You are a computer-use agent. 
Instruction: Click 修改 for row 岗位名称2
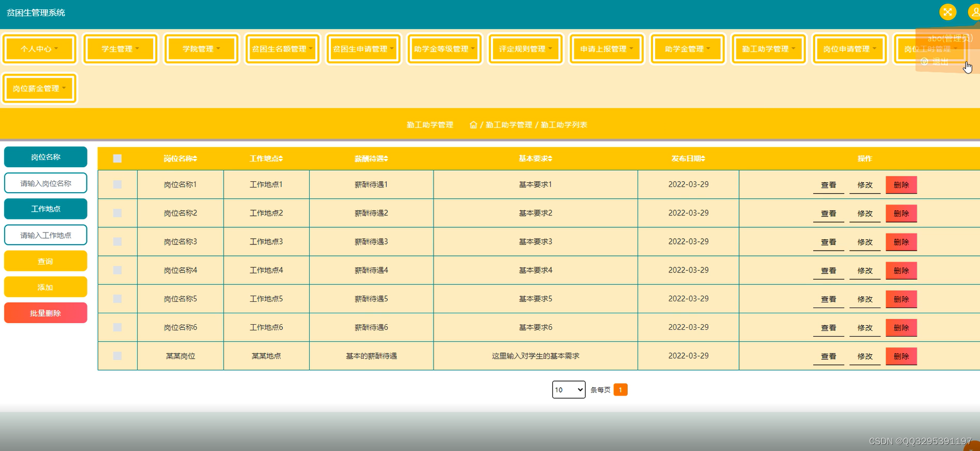coord(865,213)
